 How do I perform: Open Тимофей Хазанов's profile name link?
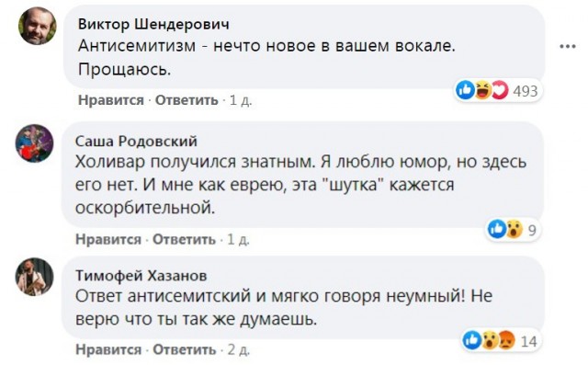click(141, 276)
